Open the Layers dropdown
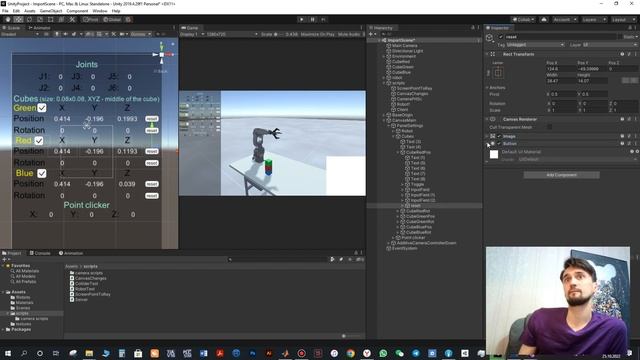 [593, 19]
